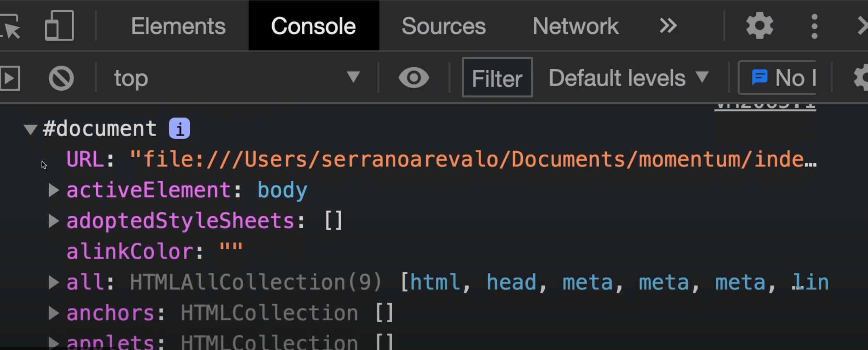868x350 pixels.
Task: Open DevTools settings gear
Action: (x=759, y=26)
